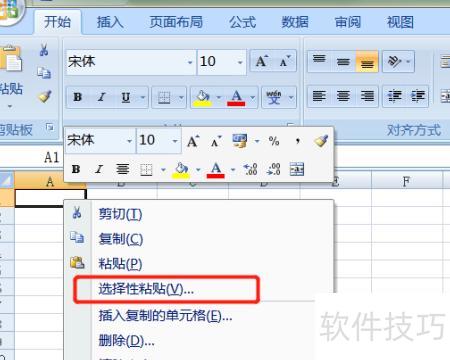Open mini toolbar font size dropdown

pos(175,141)
